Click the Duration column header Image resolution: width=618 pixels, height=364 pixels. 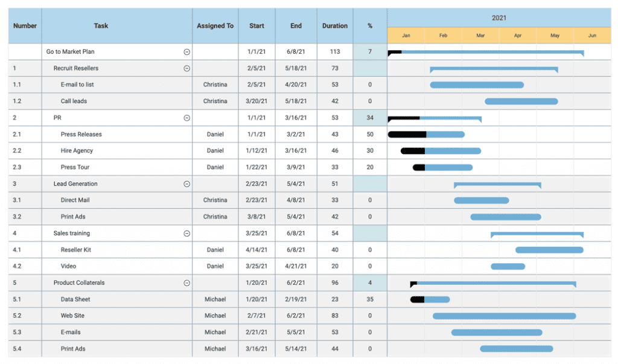click(x=334, y=25)
